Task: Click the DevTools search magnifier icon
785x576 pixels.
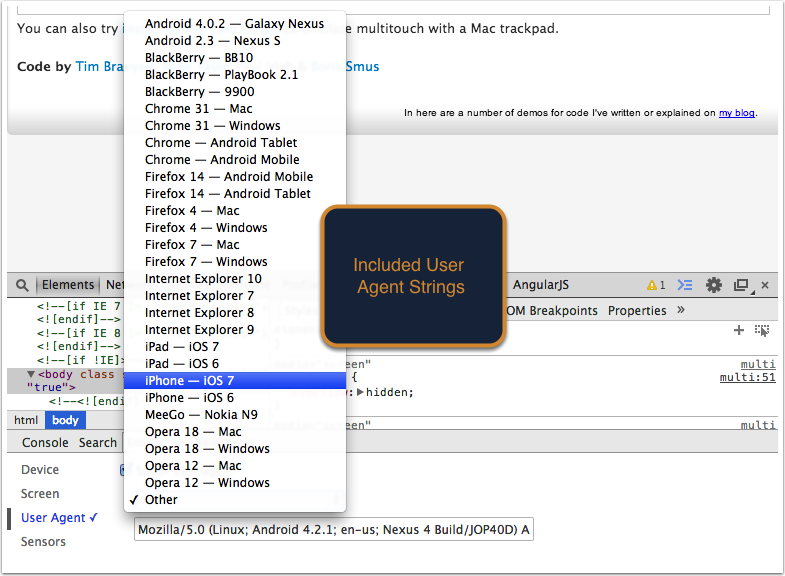Action: 22,285
